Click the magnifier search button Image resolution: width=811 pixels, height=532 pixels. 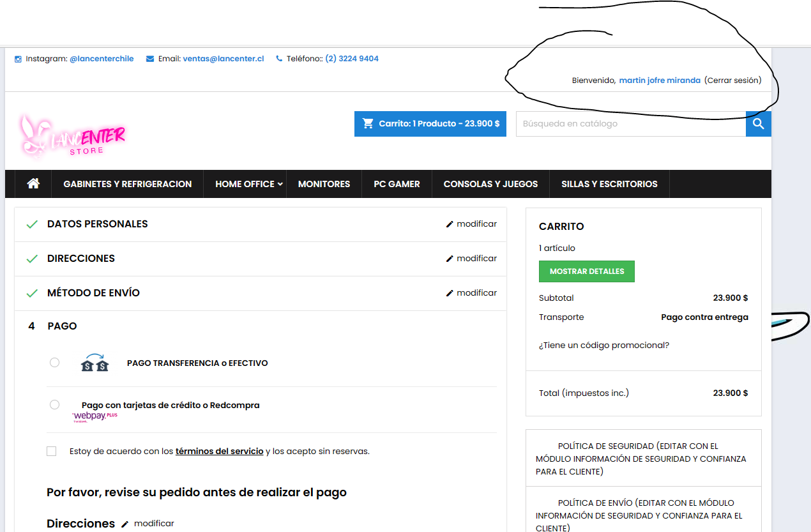coord(759,124)
